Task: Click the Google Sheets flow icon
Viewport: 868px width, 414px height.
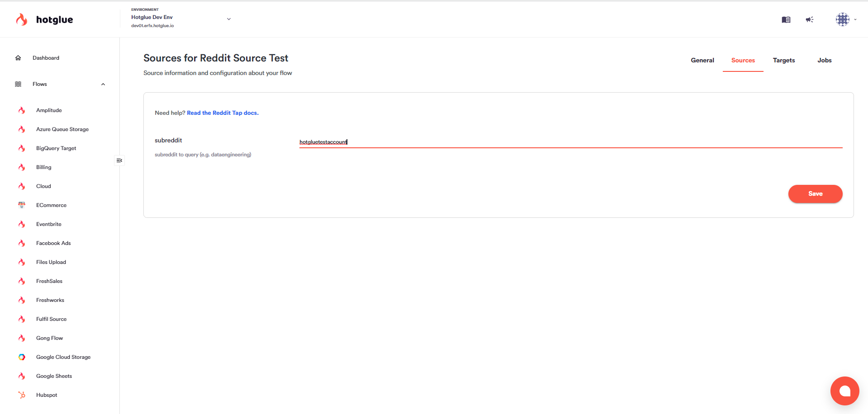Action: click(x=22, y=376)
